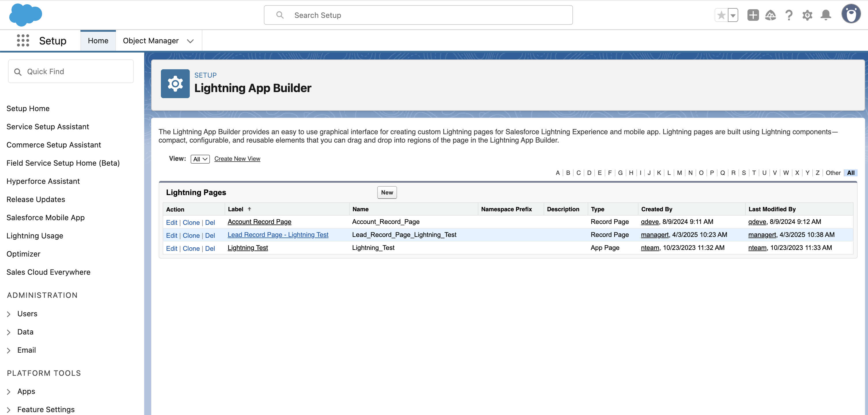Filter list by letter L

point(669,173)
